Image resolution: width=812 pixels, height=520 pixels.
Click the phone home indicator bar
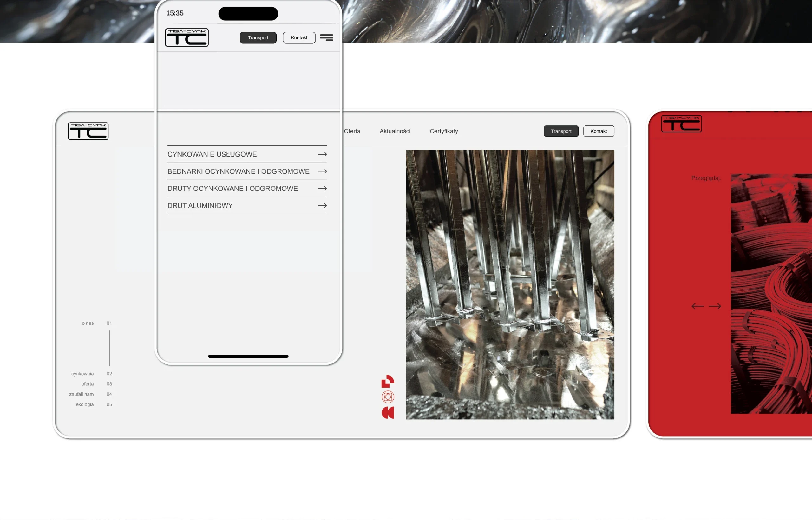click(248, 356)
